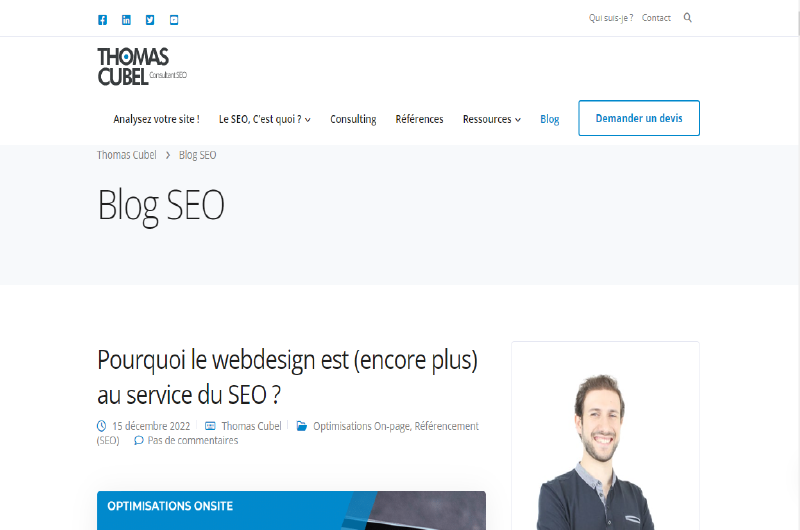Click the clock icon beside 15 décembre 2022
This screenshot has width=800, height=530.
[102, 425]
